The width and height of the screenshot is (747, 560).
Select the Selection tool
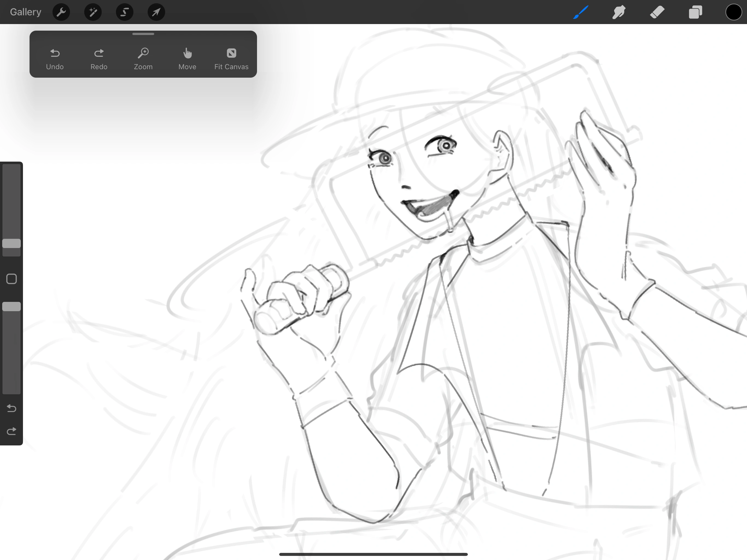click(124, 12)
